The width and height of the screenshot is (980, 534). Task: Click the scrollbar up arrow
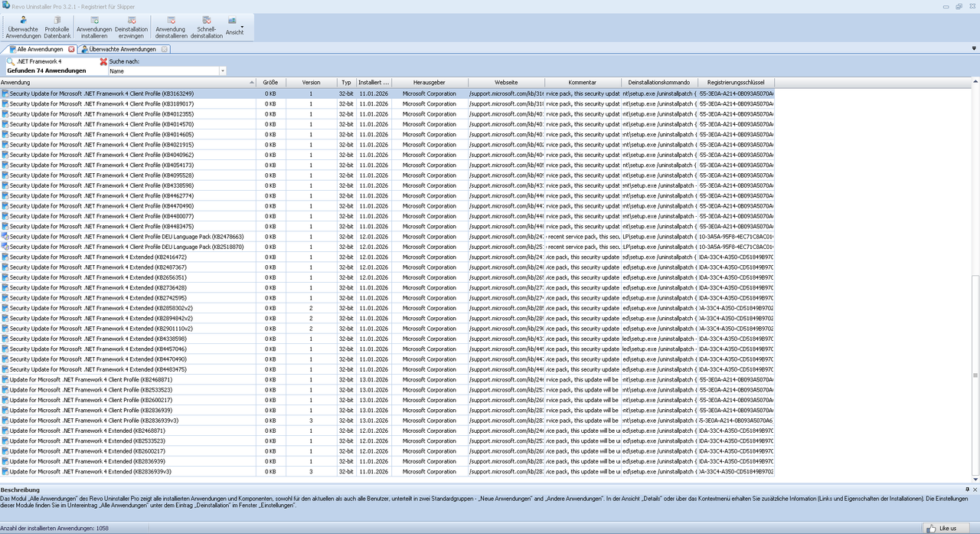point(975,80)
